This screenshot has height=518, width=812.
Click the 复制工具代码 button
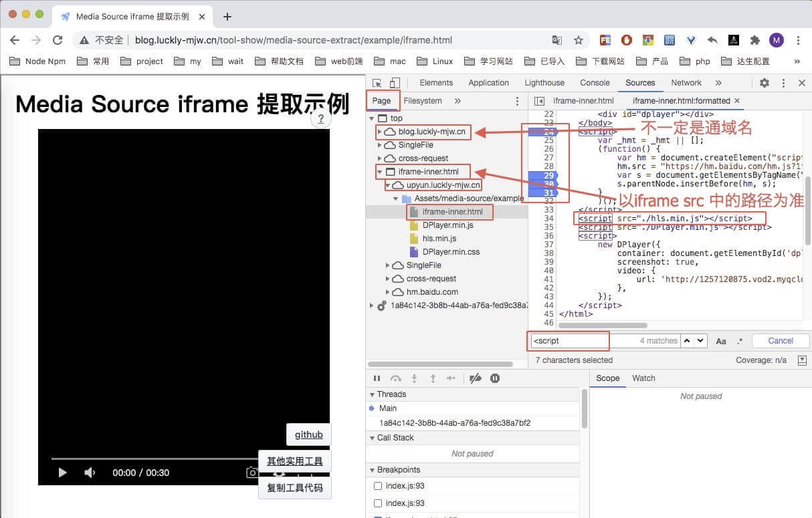pos(295,488)
